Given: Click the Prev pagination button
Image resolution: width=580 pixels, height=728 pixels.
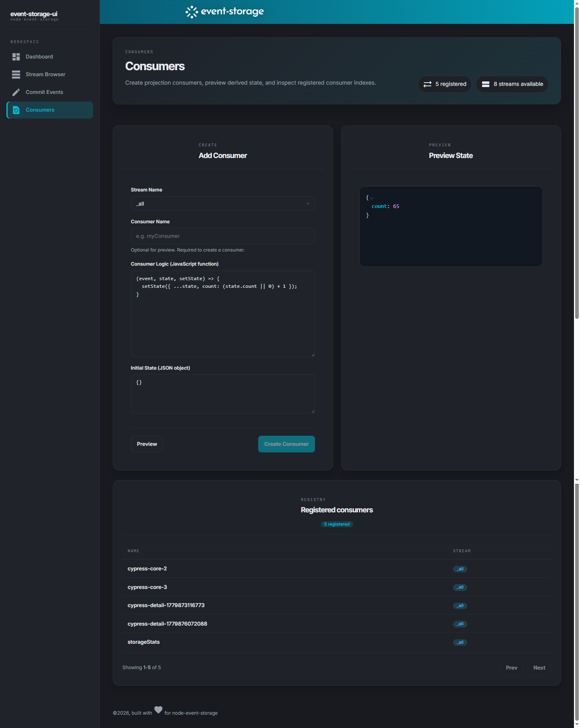Looking at the screenshot, I should click(512, 668).
